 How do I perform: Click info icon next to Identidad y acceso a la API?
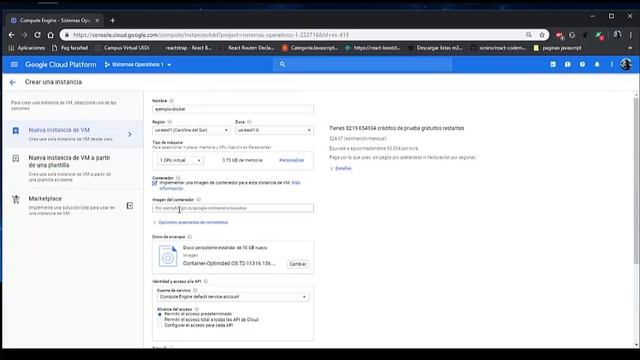pyautogui.click(x=206, y=281)
